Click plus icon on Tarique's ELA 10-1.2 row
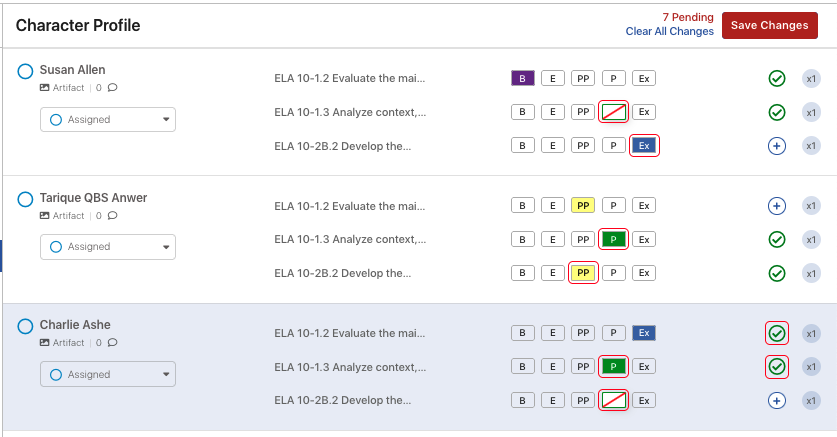837x437 pixels. 777,206
